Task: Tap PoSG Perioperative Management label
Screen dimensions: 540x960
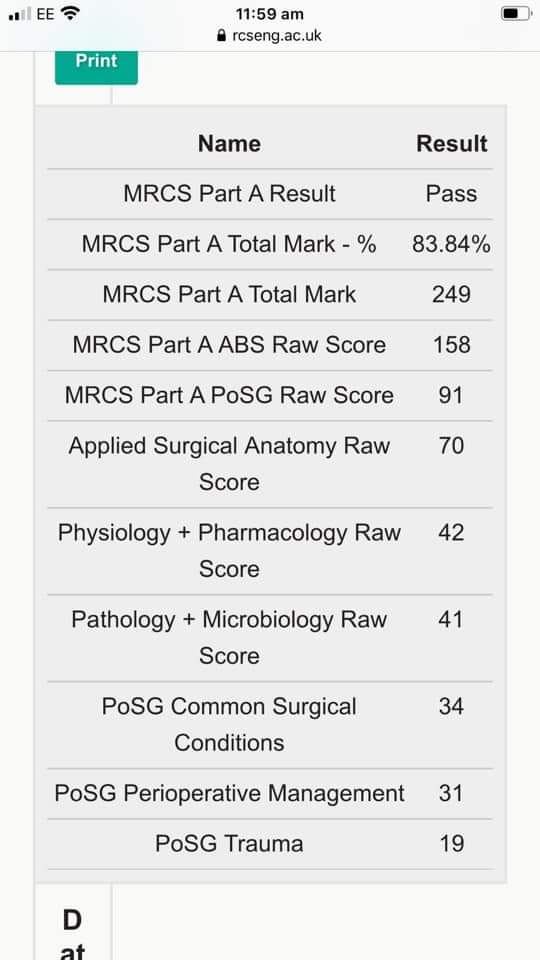Action: (x=229, y=793)
